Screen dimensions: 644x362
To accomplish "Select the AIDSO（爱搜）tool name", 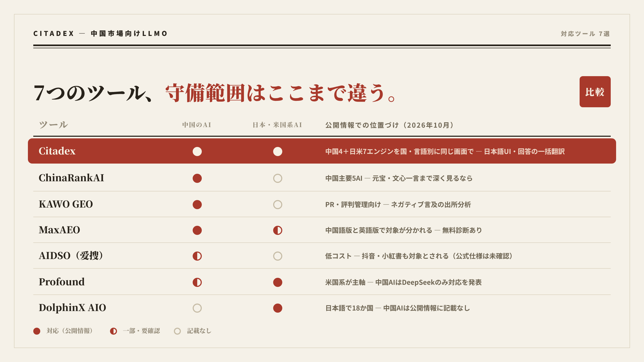I will point(71,256).
